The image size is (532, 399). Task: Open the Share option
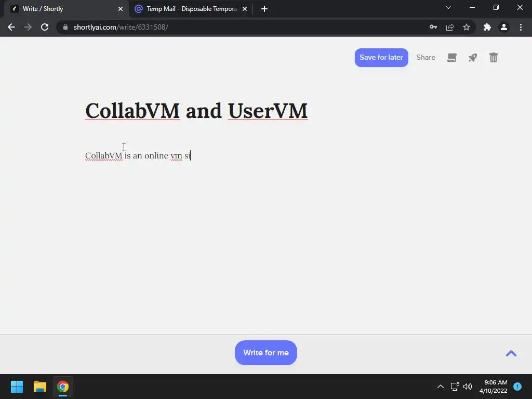[425, 57]
